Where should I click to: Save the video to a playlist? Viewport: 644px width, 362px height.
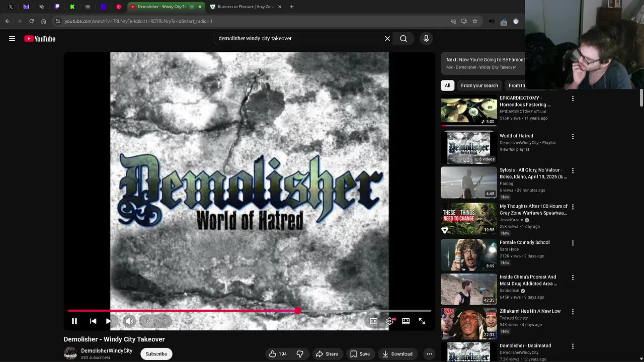360,354
